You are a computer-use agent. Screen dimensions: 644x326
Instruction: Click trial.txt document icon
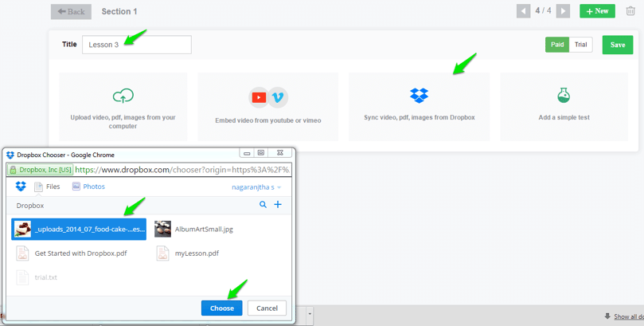coord(22,277)
